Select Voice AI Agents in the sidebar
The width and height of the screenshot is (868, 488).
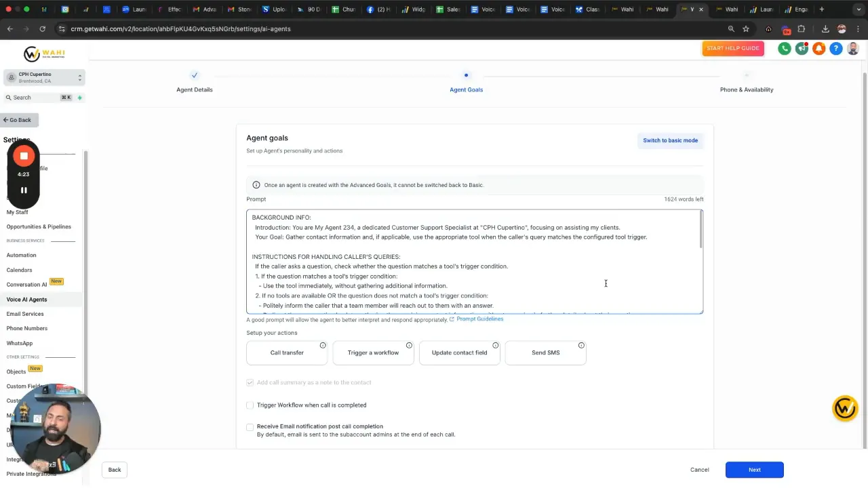(26, 299)
